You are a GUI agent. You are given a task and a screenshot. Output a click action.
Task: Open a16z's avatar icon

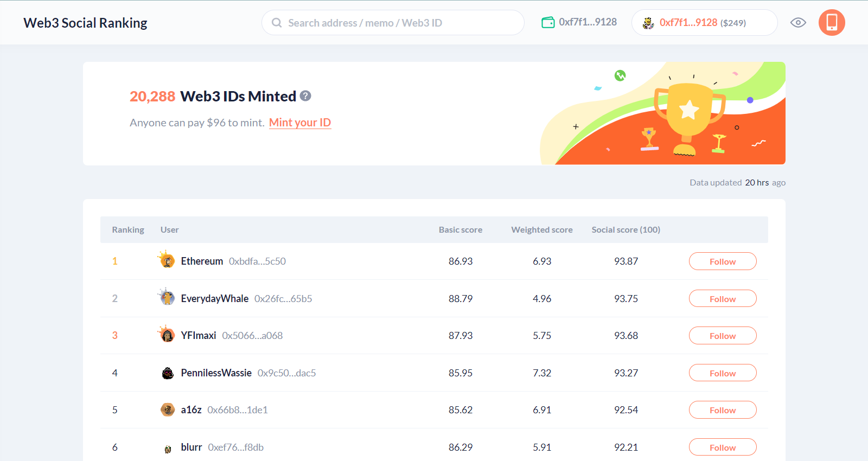168,409
